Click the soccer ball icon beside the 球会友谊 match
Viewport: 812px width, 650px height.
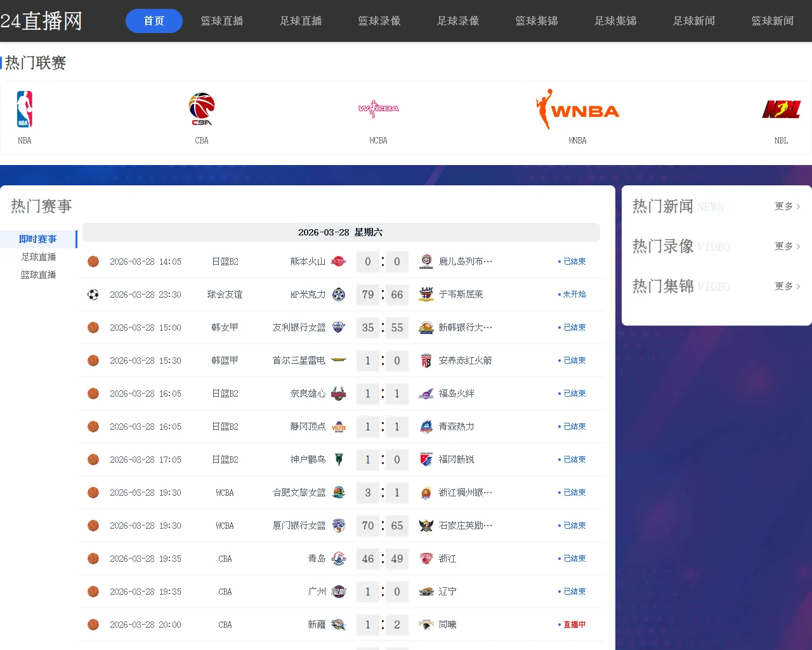pos(93,294)
